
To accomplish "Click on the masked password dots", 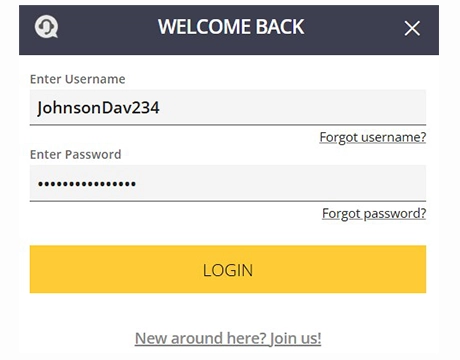I will (87, 183).
